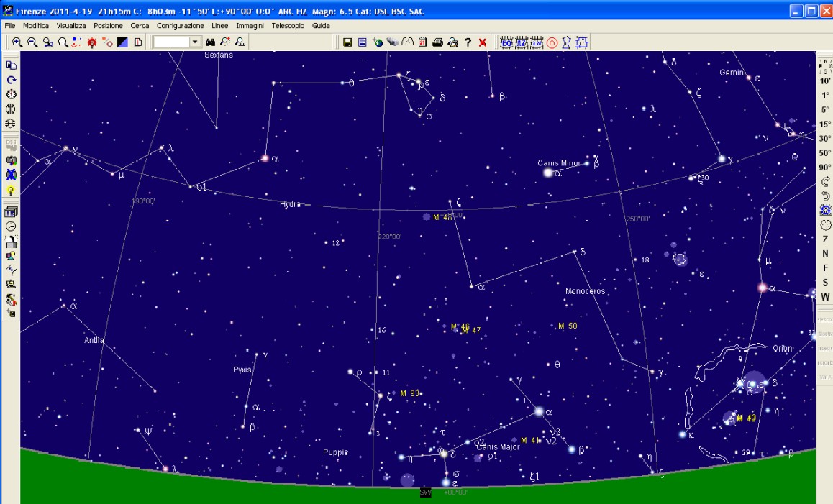
Task: Set field of view to 1° button
Action: point(825,96)
